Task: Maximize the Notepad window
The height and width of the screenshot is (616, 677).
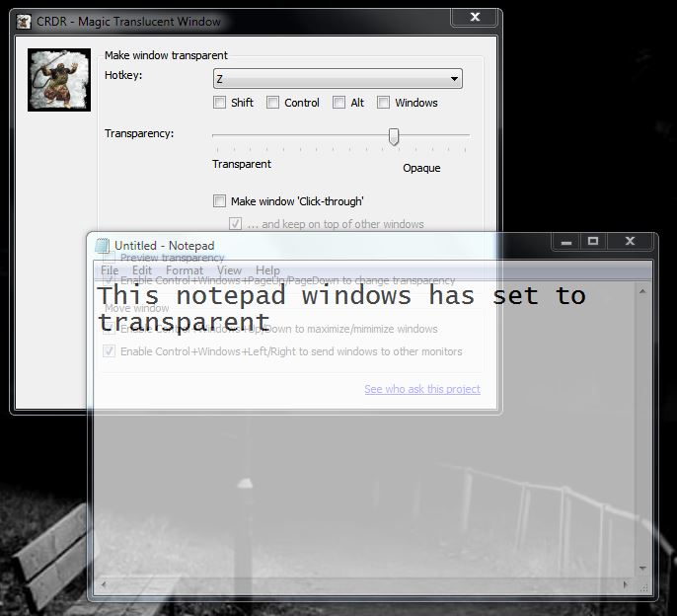Action: 593,242
